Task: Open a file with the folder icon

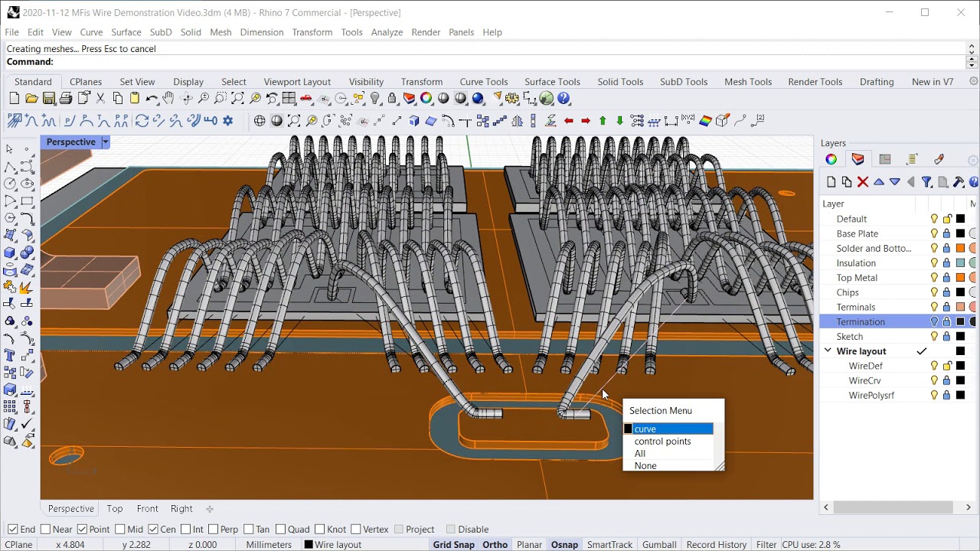Action: pyautogui.click(x=31, y=99)
